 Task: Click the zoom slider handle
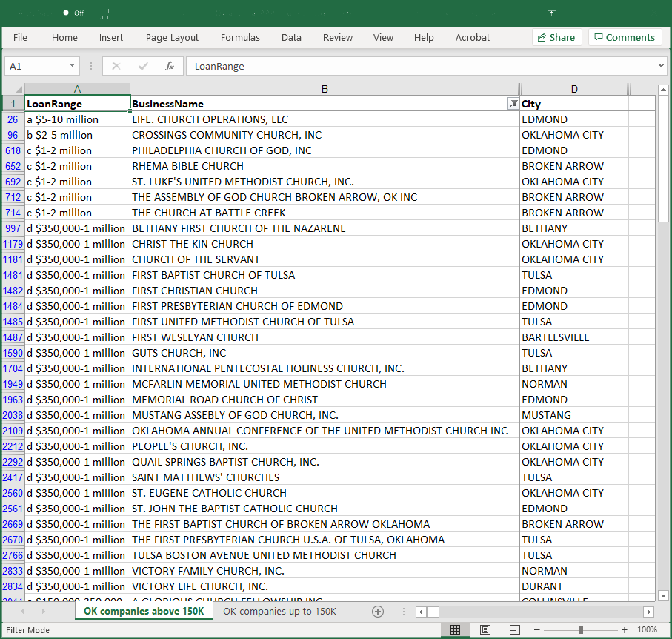point(581,629)
